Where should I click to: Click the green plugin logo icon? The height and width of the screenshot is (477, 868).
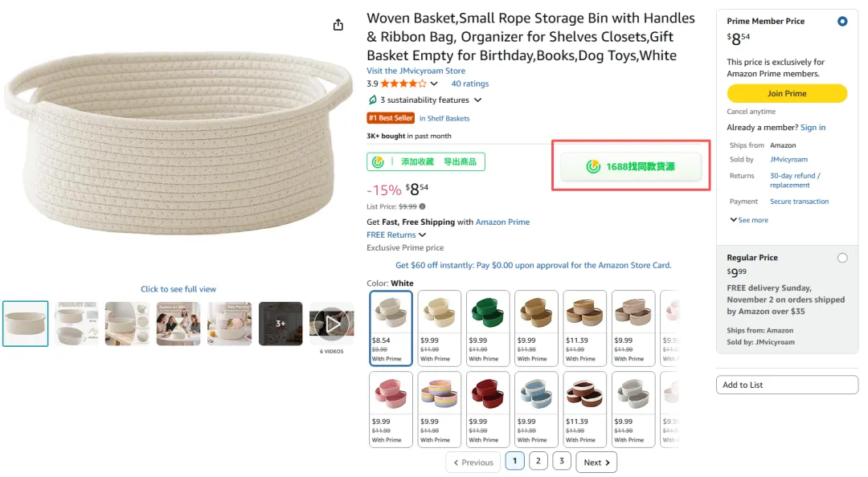click(378, 161)
